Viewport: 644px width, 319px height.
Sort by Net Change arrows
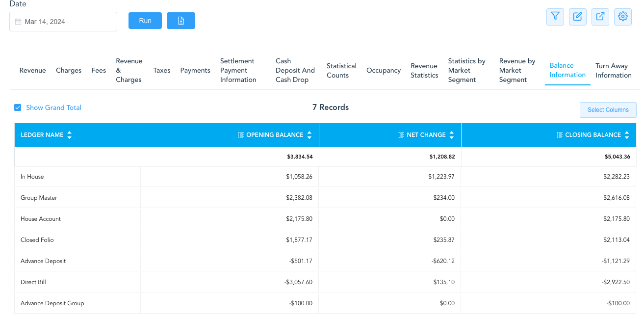[451, 135]
